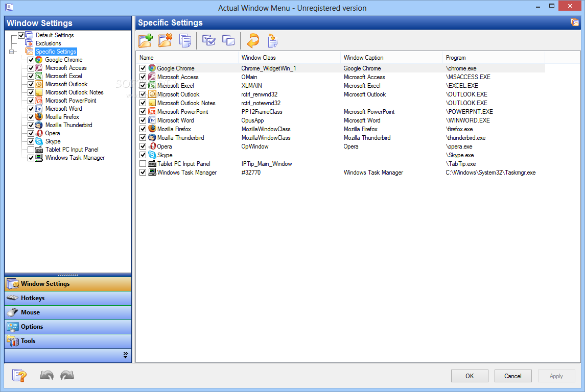
Task: Click the Microsoft PowerPoint icon in the tree
Action: tap(39, 101)
